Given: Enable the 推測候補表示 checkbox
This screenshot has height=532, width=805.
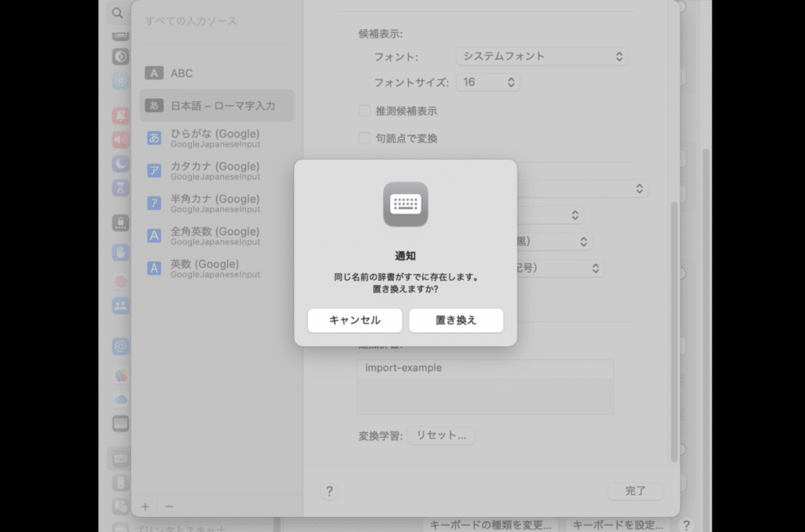Looking at the screenshot, I should (x=364, y=111).
